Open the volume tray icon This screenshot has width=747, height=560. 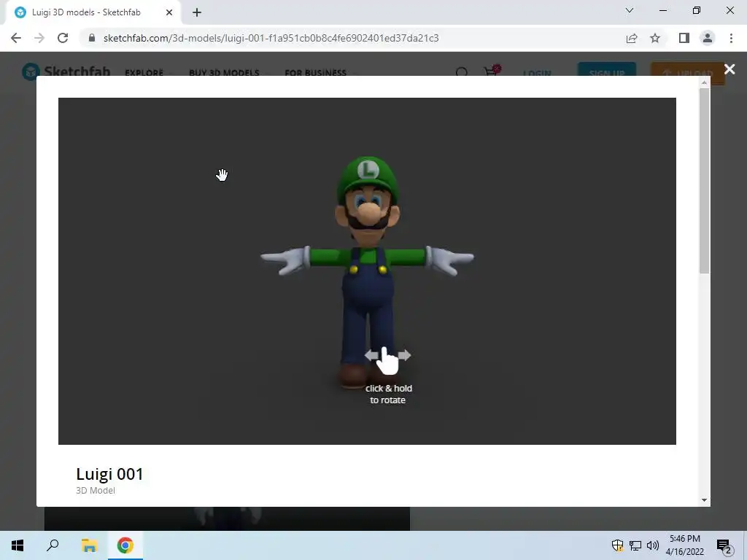click(653, 545)
